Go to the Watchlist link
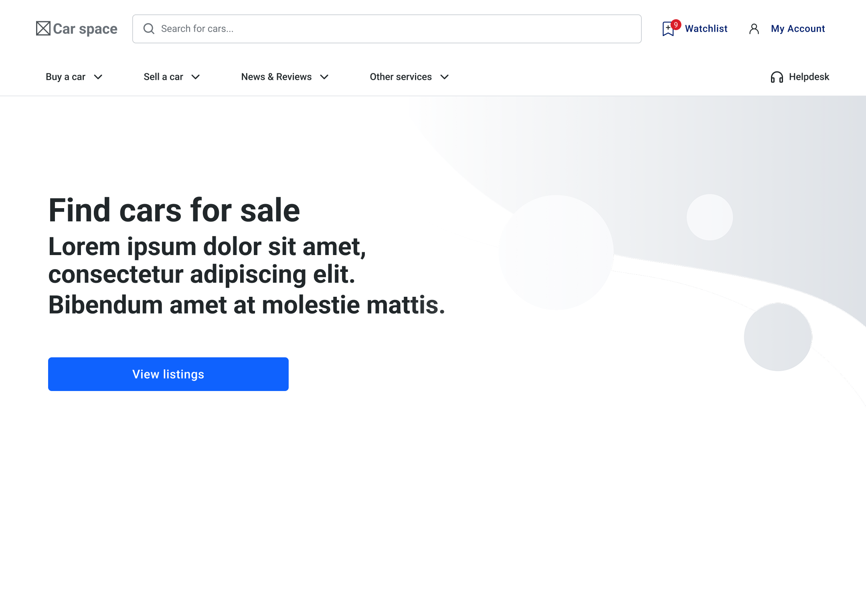Screen dimensions: 866x616 pyautogui.click(x=706, y=29)
